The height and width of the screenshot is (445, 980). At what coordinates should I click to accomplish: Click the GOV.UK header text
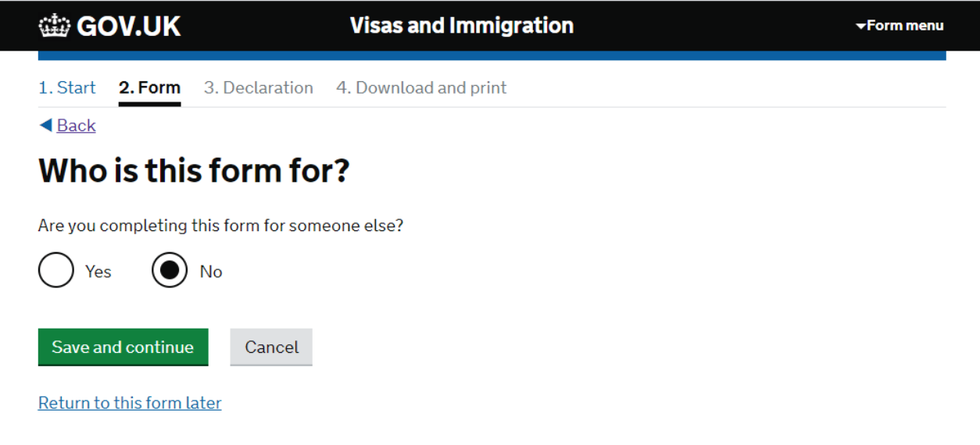[x=128, y=26]
